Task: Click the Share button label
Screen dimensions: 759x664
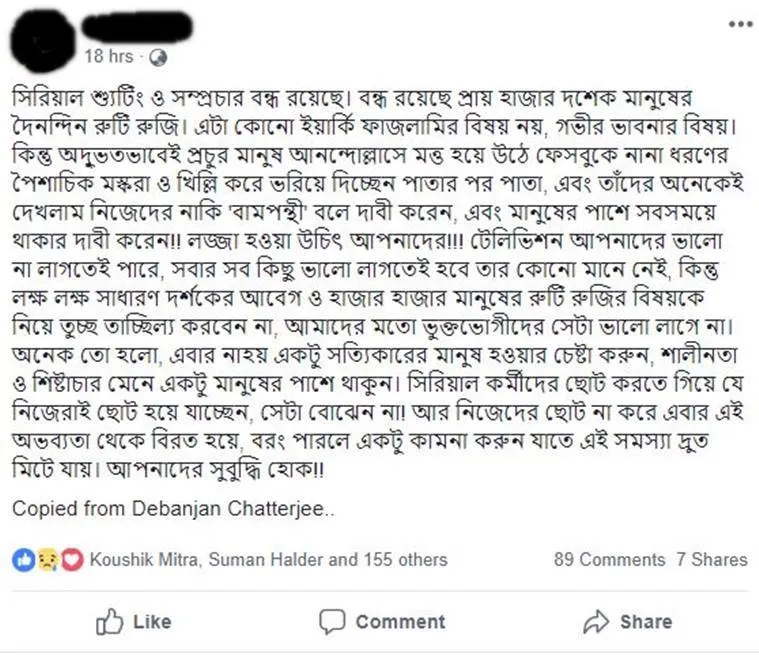Action: tap(646, 622)
